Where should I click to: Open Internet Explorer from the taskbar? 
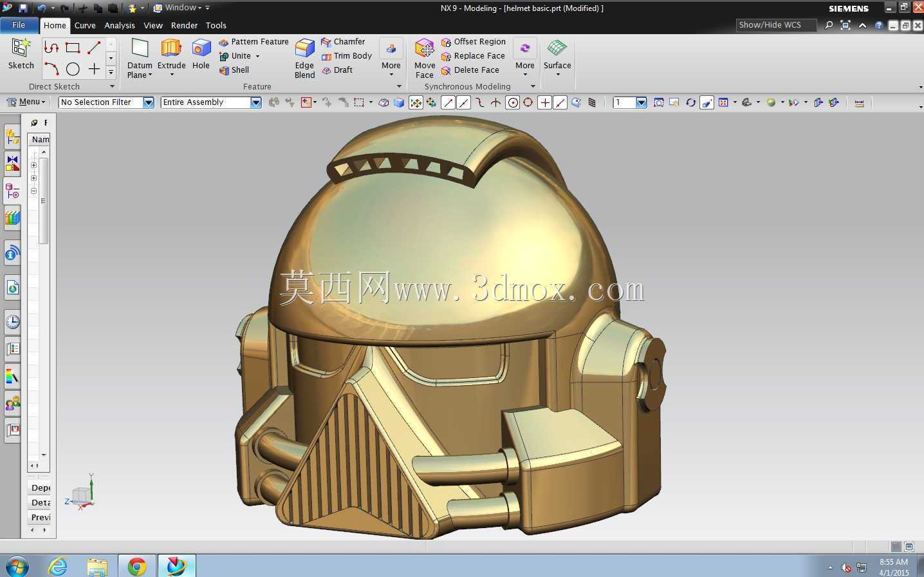[58, 566]
